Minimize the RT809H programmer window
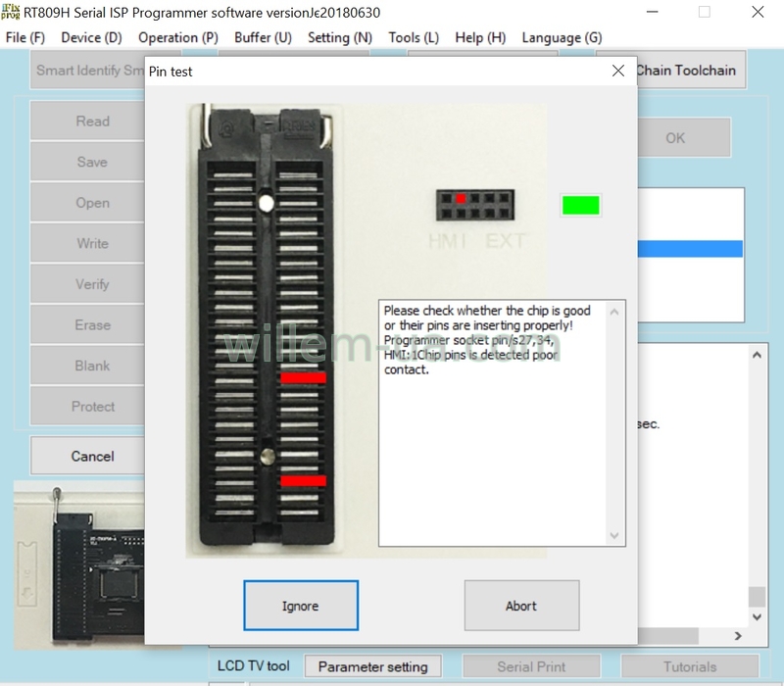The width and height of the screenshot is (784, 686). (652, 12)
